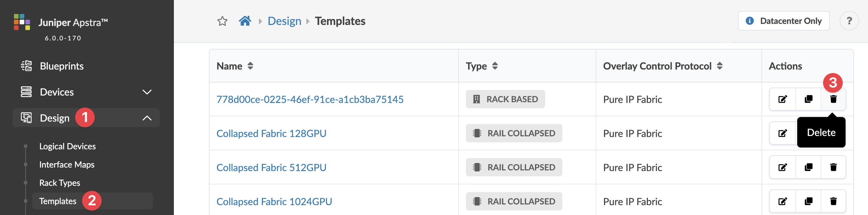Delete the Collapsed Fabric 512GPU template
This screenshot has width=868, height=215.
(833, 168)
